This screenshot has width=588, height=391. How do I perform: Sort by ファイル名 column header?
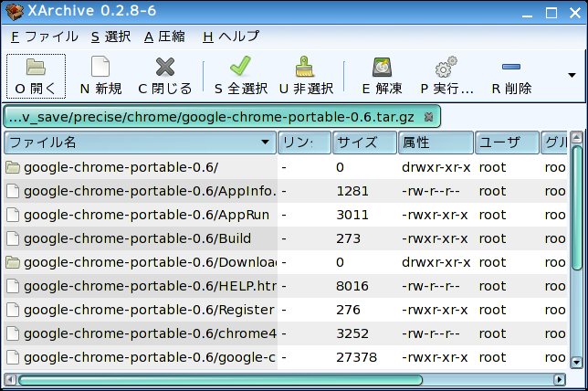[x=140, y=143]
